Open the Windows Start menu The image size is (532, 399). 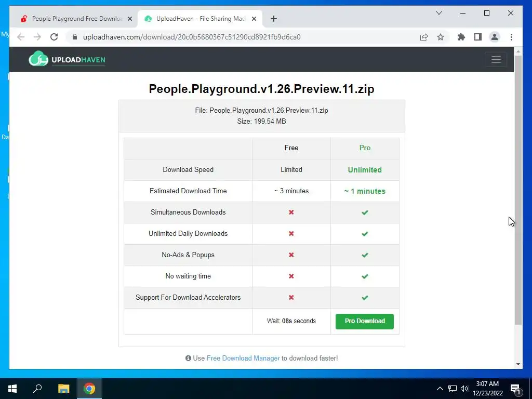[x=12, y=389]
